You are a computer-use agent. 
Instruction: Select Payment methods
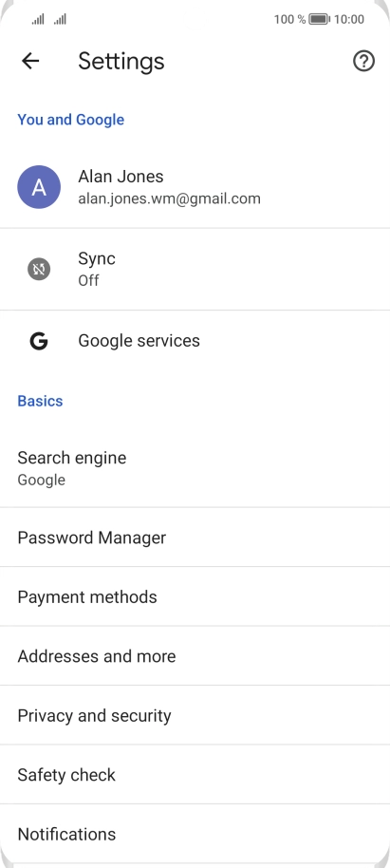coord(195,596)
